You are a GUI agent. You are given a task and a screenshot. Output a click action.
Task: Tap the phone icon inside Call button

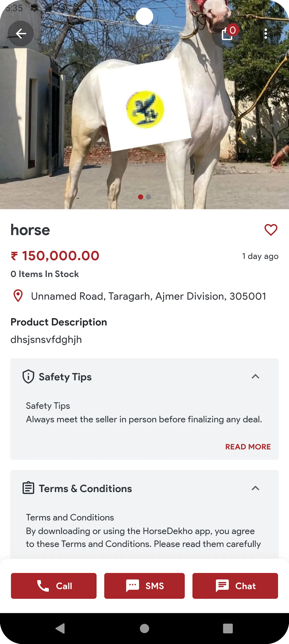44,586
